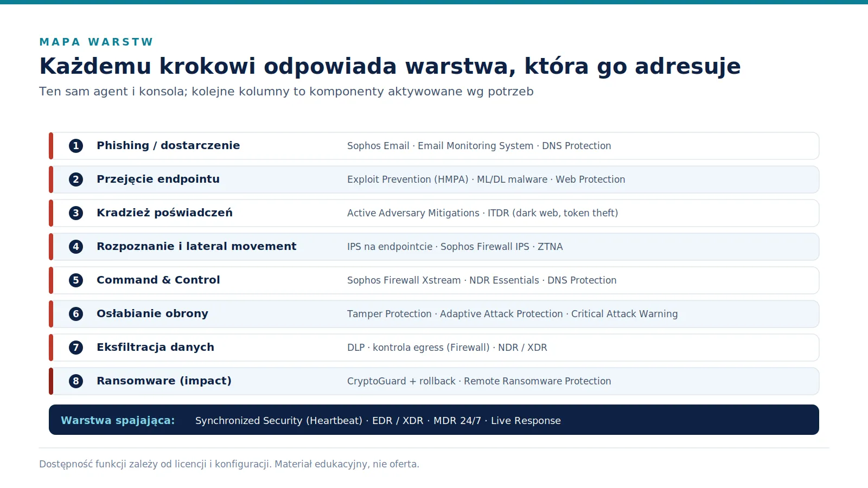The image size is (868, 488).
Task: Select the 'Przejęcie endpointu' row title
Action: pyautogui.click(x=158, y=179)
